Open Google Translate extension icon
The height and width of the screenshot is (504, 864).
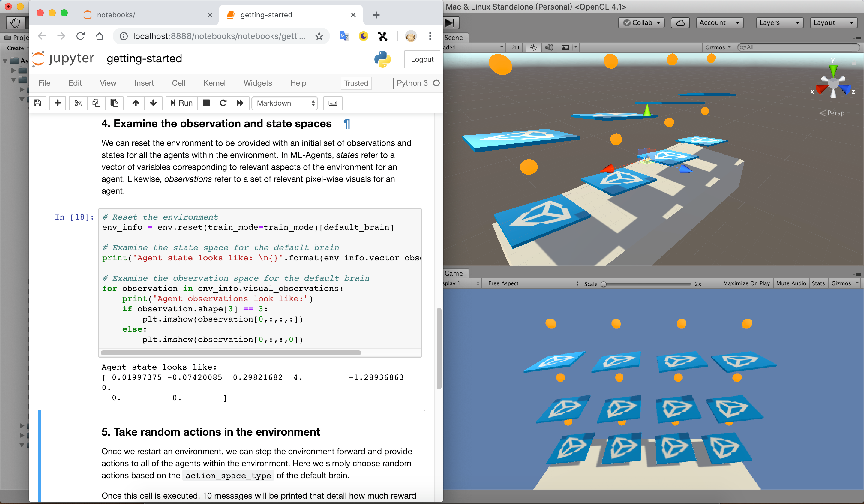(x=344, y=36)
